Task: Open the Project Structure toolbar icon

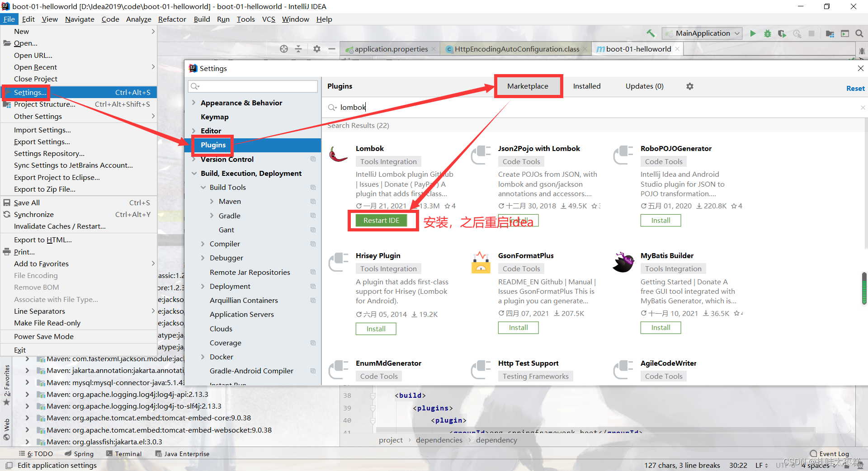Action: click(x=830, y=33)
